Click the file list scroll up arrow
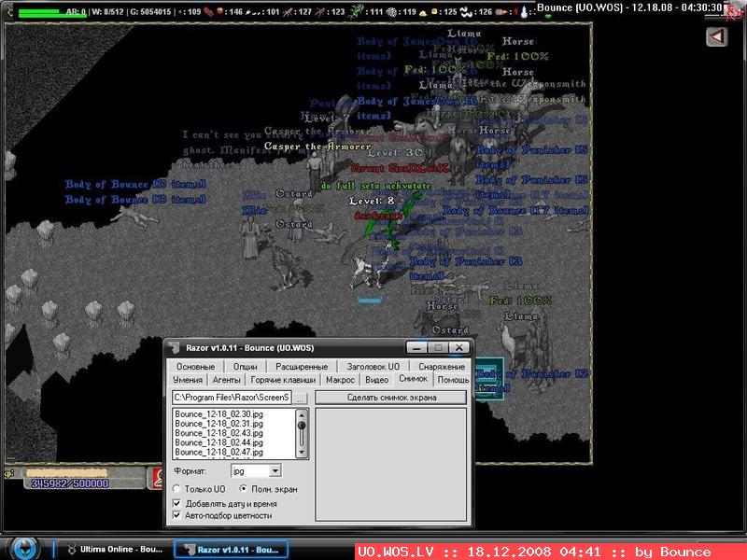Image resolution: width=747 pixels, height=560 pixels. point(302,413)
